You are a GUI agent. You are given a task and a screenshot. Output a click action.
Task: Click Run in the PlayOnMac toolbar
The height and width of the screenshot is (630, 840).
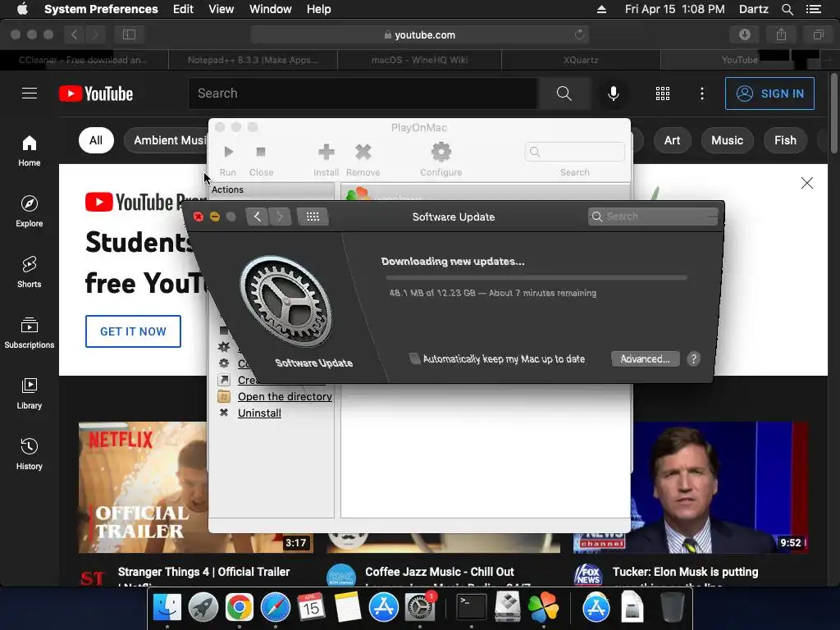point(228,160)
